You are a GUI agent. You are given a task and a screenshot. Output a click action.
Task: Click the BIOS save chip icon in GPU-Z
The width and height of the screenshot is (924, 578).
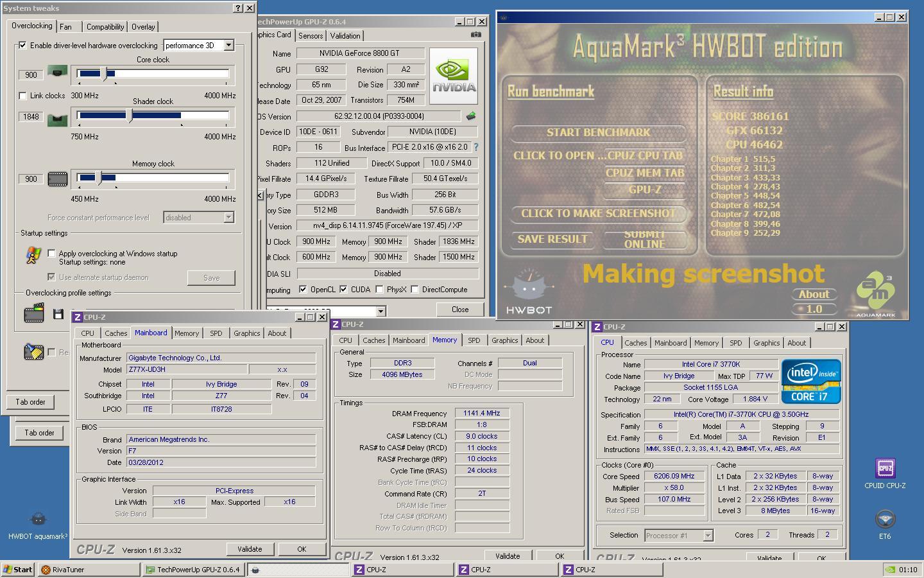click(x=471, y=116)
